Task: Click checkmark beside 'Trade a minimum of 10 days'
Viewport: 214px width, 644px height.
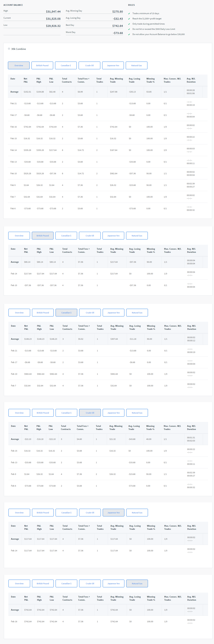Action: 129,13
